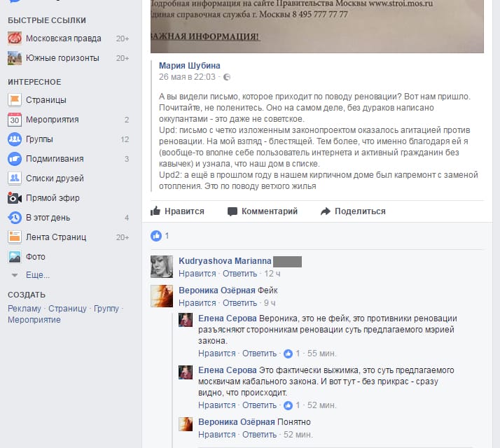Reply to Вероника Озёрная's Фейк comment
Image resolution: width=500 pixels, height=448 pixels.
point(239,303)
